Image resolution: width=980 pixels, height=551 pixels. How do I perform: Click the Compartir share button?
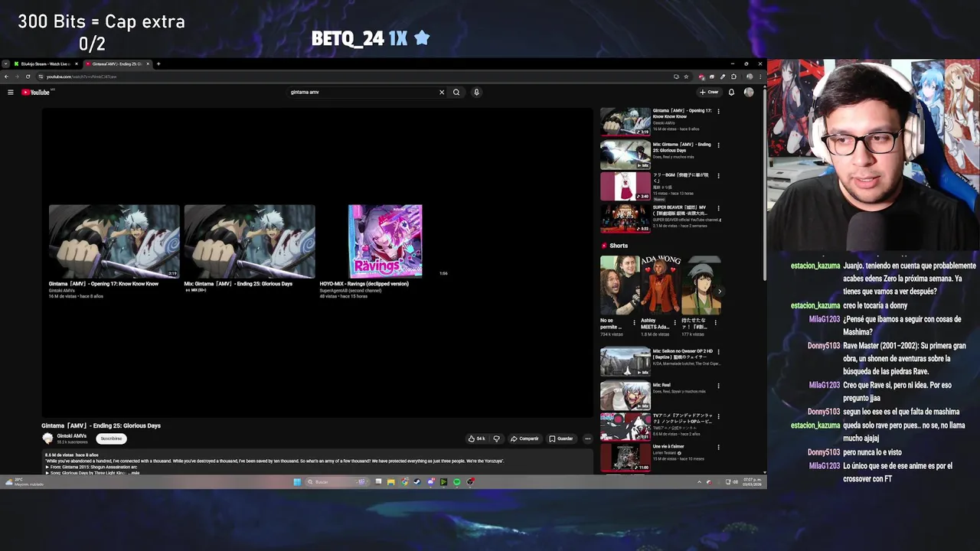coord(525,439)
